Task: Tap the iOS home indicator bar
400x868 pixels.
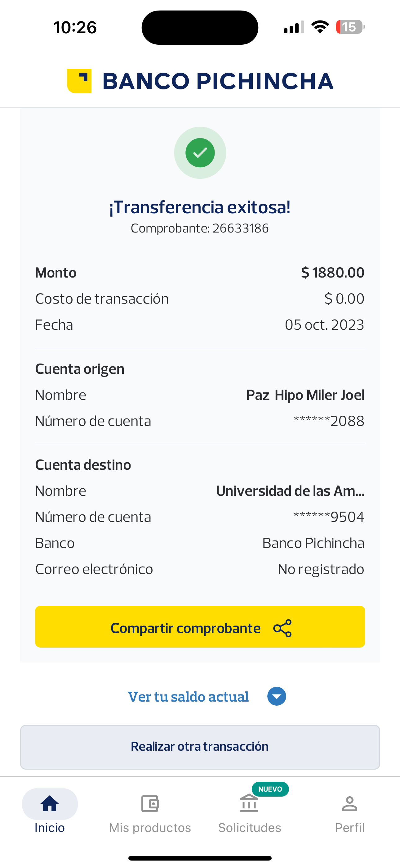Action: click(200, 858)
